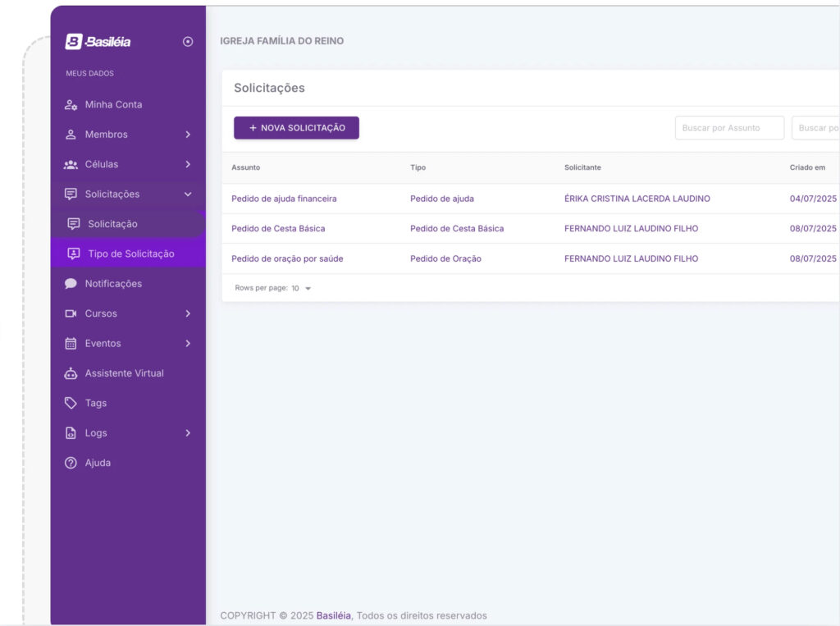The image size is (840, 626).
Task: Open Pedido de ajuda financeira request
Action: [284, 199]
